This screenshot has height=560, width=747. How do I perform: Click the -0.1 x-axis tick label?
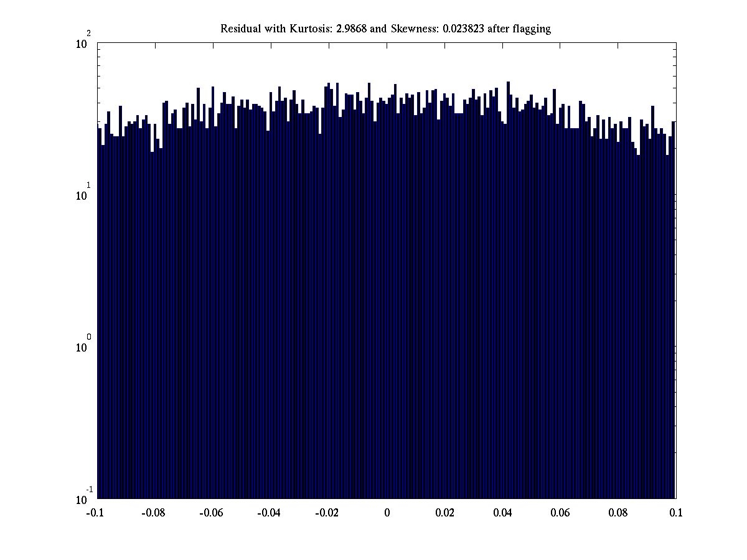95,513
